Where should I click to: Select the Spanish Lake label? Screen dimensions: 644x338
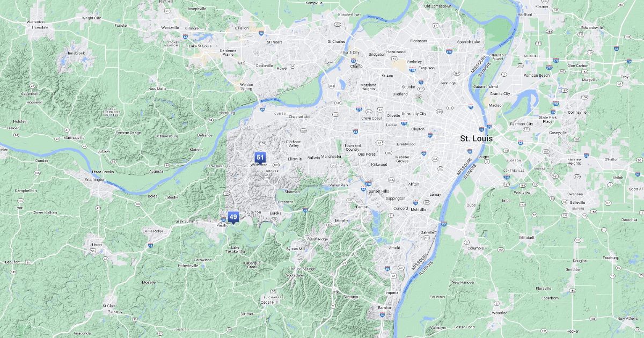[x=469, y=41]
